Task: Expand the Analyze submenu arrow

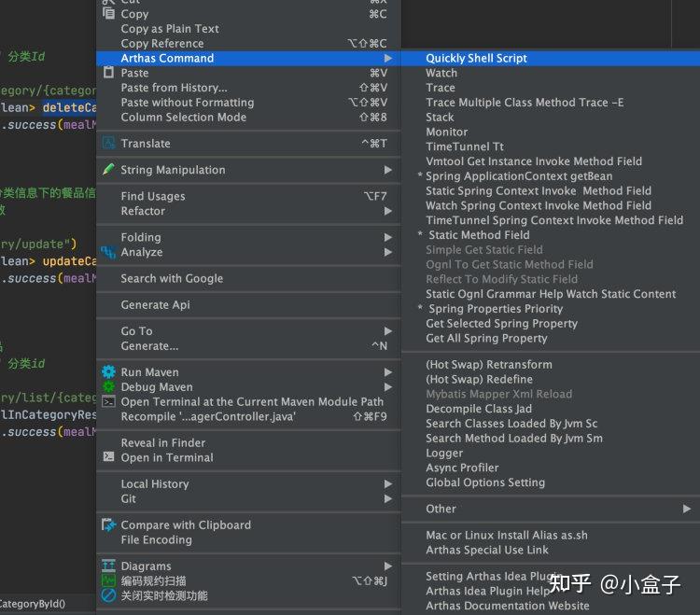Action: click(x=388, y=252)
